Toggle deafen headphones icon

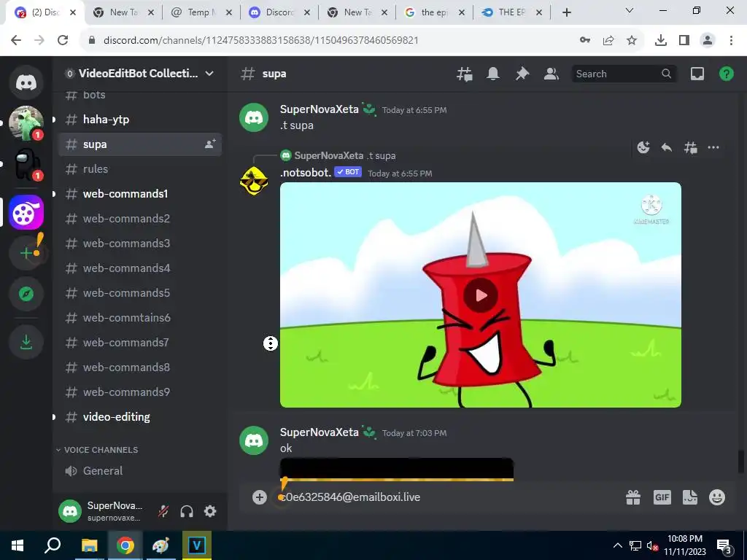click(187, 511)
